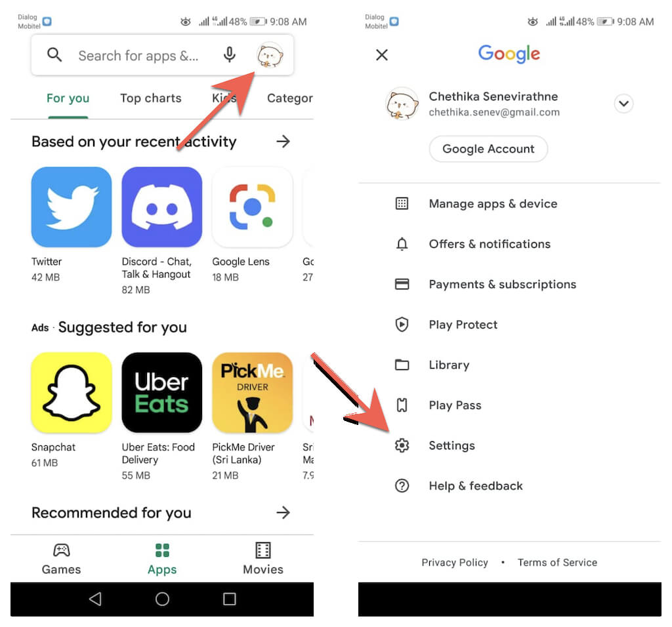
Task: Expand Based on your recent activity arrow
Action: tap(283, 141)
